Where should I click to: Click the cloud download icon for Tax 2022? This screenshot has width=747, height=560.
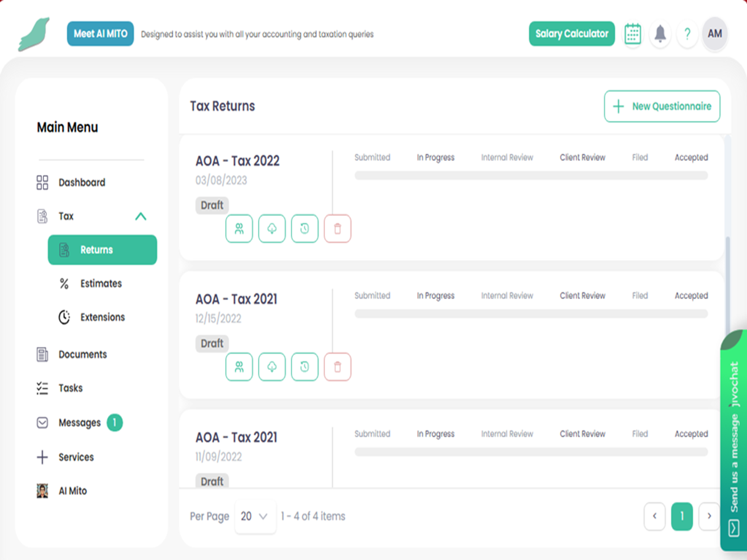click(272, 229)
